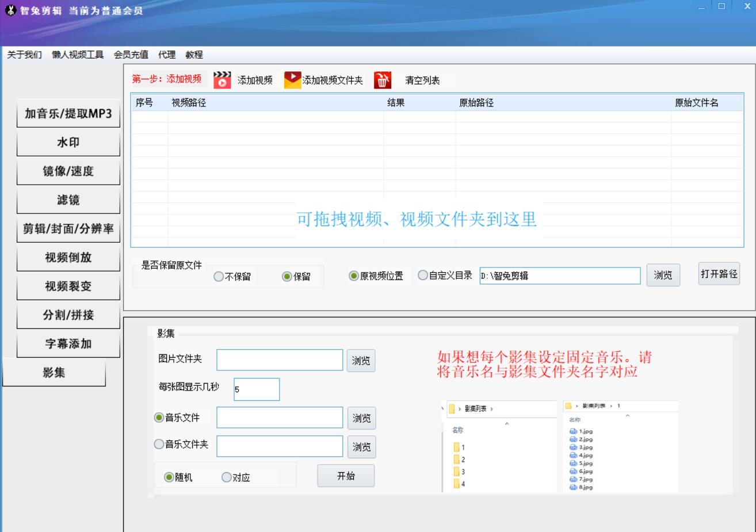
Task: Select the 不保留 radio option
Action: (232, 277)
